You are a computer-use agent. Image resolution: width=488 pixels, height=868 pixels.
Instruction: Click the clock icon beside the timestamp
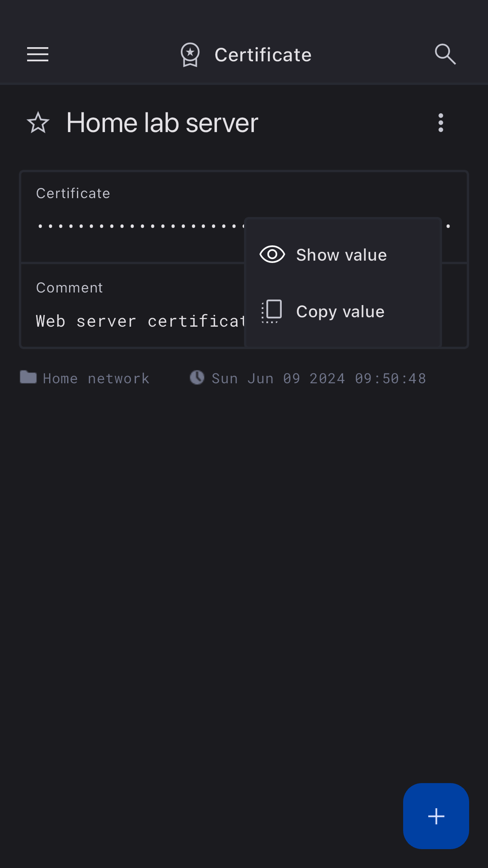pos(197,377)
